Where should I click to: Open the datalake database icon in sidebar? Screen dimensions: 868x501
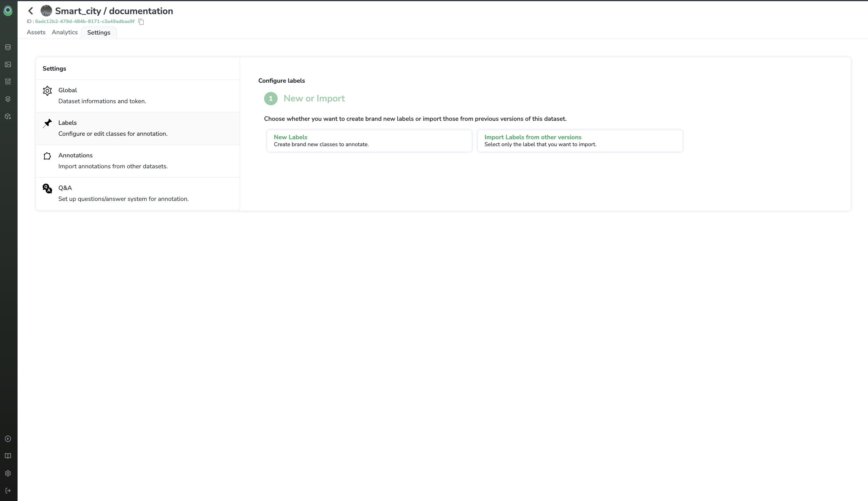click(8, 47)
